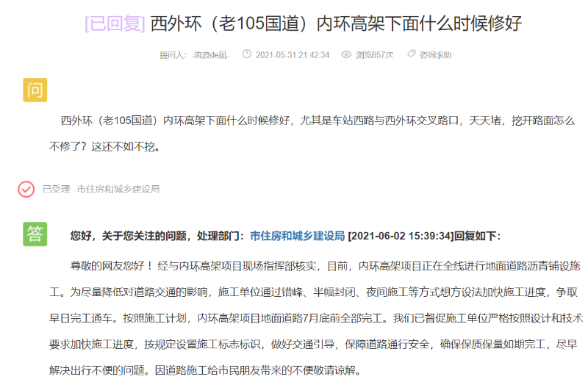This screenshot has height=382, width=588.
Task: Click the yellow 问 question icon
Action: click(x=35, y=90)
